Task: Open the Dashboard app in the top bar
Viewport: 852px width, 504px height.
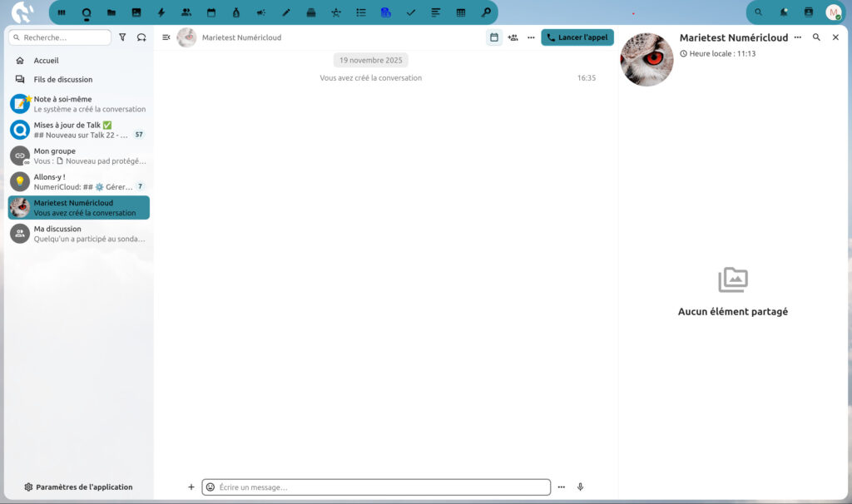Action: click(62, 12)
